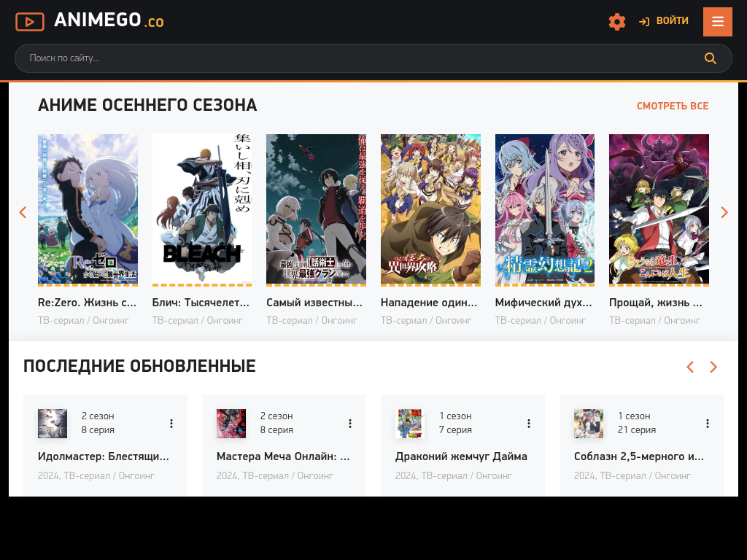
Task: Click the Самый известны... title
Action: click(x=314, y=303)
